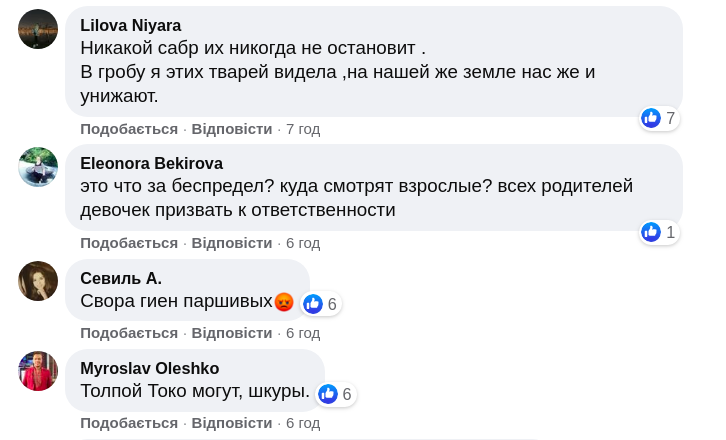The image size is (726, 440).
Task: Click Відповісти under Севиль А. comment
Action: (x=232, y=333)
